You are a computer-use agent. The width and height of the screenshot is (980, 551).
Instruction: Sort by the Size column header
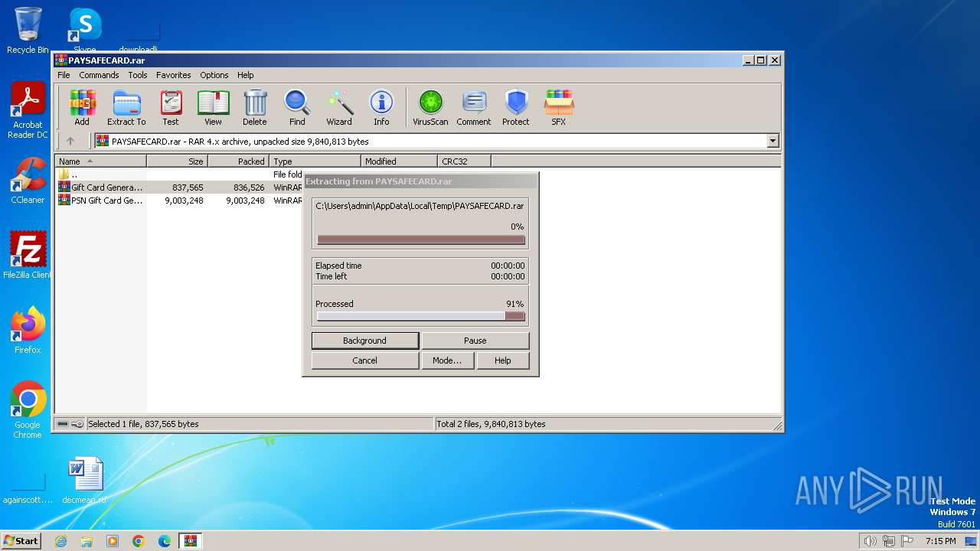click(x=178, y=161)
